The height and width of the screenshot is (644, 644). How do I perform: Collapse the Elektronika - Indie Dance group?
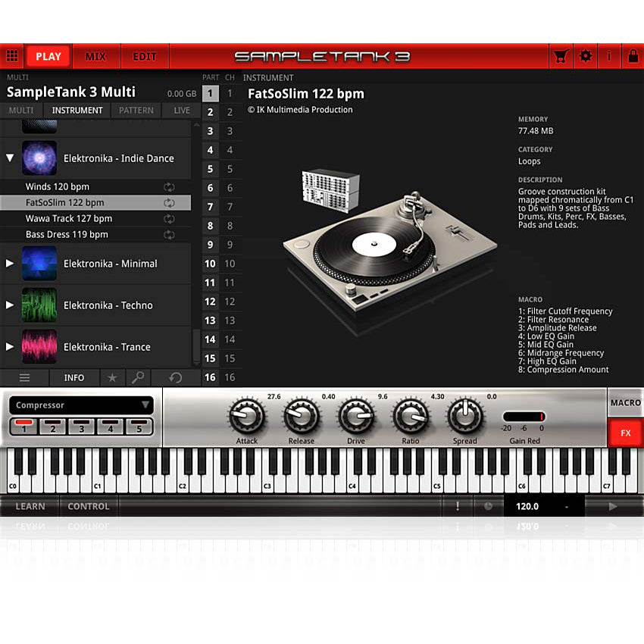(9, 158)
